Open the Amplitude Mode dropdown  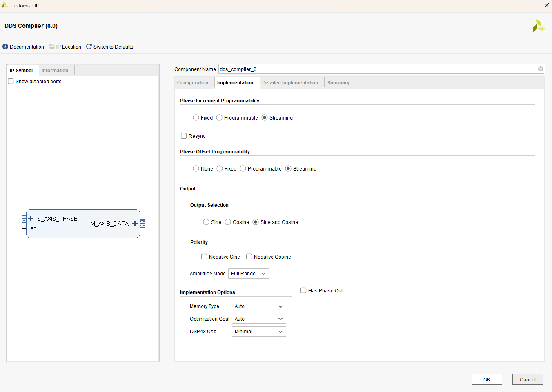248,274
